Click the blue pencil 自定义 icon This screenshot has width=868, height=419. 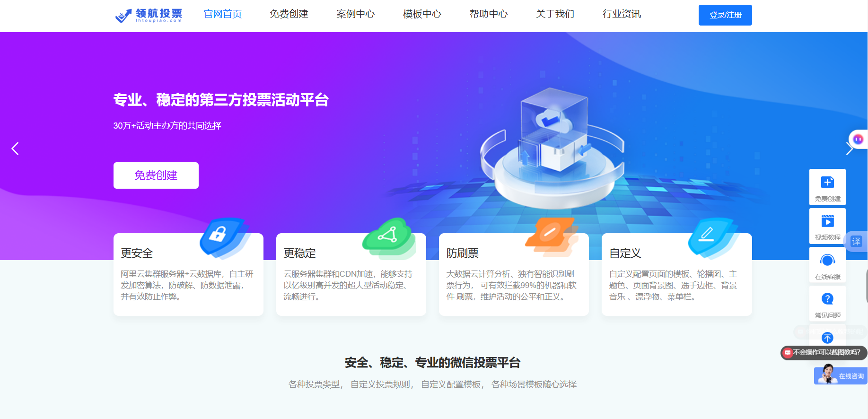tap(711, 237)
